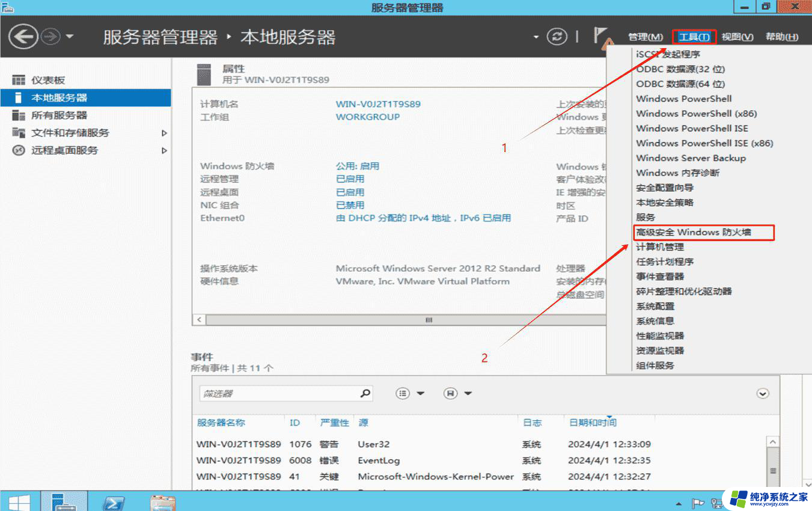Image resolution: width=812 pixels, height=511 pixels.
Task: Open the navigation history dropdown arrow
Action: click(x=70, y=37)
